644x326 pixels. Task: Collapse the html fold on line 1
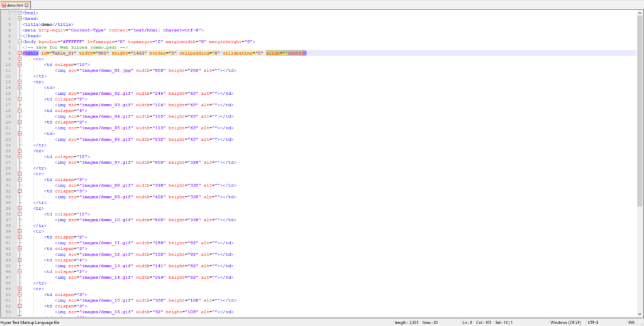coord(19,13)
